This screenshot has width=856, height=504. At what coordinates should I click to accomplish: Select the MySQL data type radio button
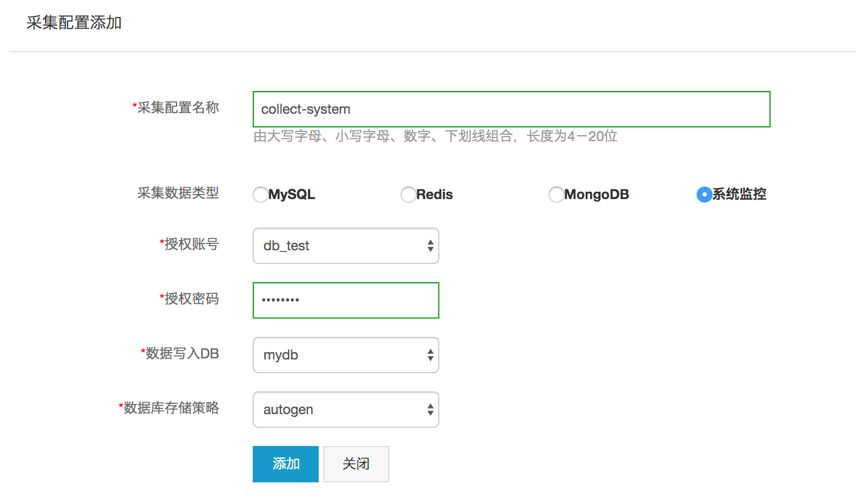point(260,194)
